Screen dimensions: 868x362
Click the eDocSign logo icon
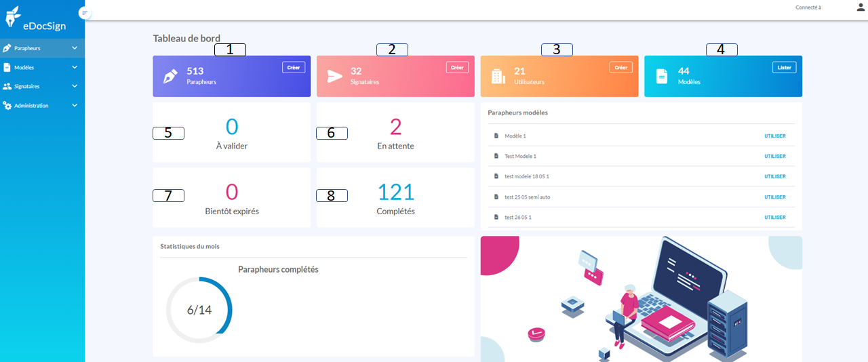[13, 16]
